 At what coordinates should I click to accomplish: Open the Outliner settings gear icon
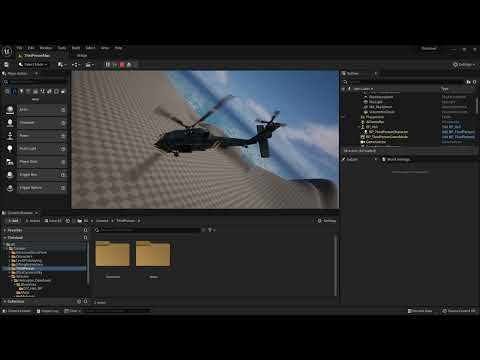tap(474, 82)
